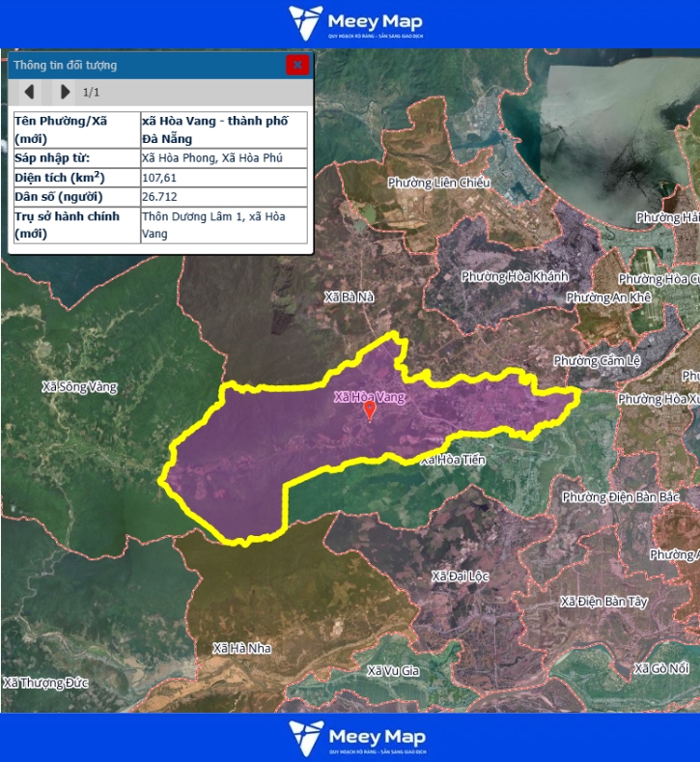Click the Dân số value 26.712 cell
Screen dimensions: 700x762
click(x=224, y=197)
